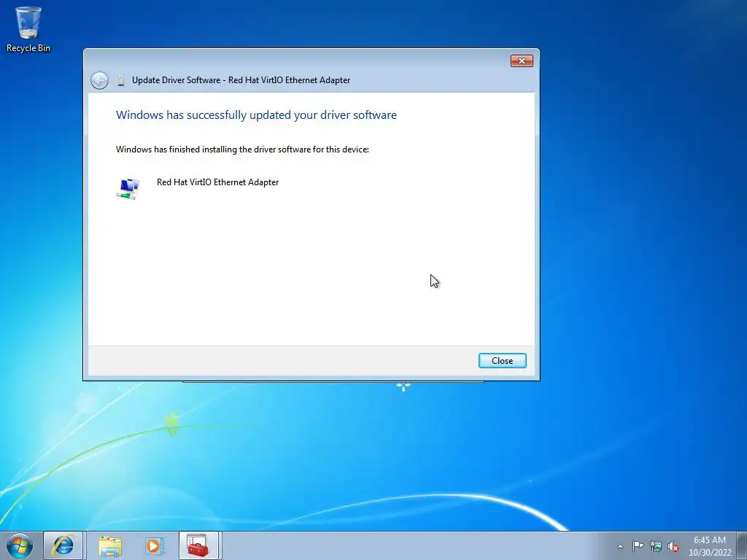Click dialog title 'Update Driver Software - Red Hat VirtIO'
The width and height of the screenshot is (747, 560).
pyautogui.click(x=241, y=80)
